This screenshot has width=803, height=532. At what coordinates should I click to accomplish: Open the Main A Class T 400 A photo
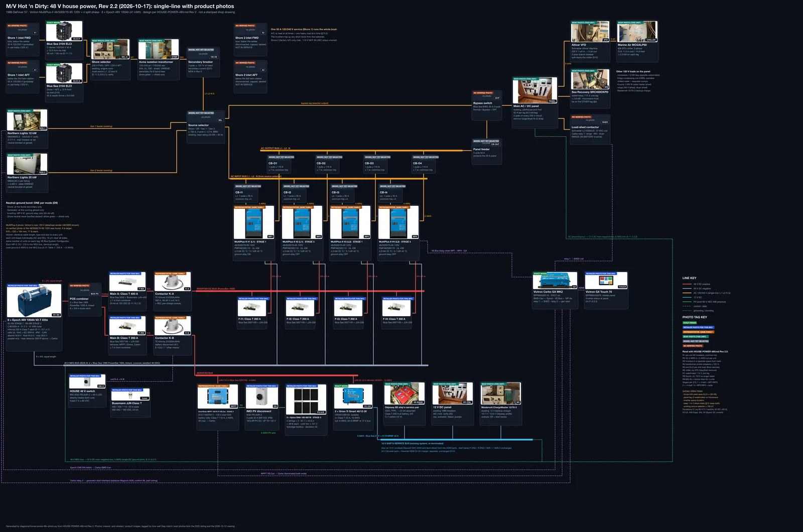127,282
